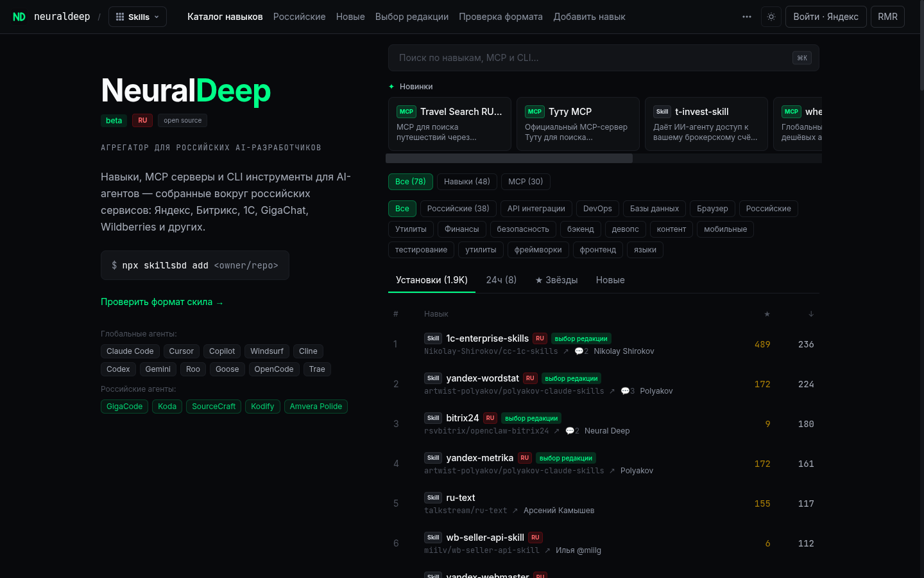Click comments icon on yandex-wordstat row

click(x=628, y=391)
